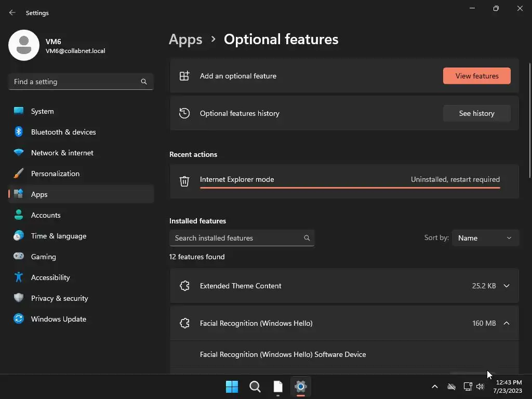Go to Bluetooth & devices settings
Image resolution: width=532 pixels, height=399 pixels.
63,132
